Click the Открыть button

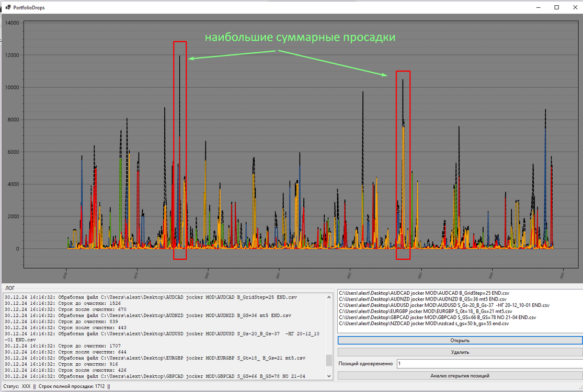point(460,340)
